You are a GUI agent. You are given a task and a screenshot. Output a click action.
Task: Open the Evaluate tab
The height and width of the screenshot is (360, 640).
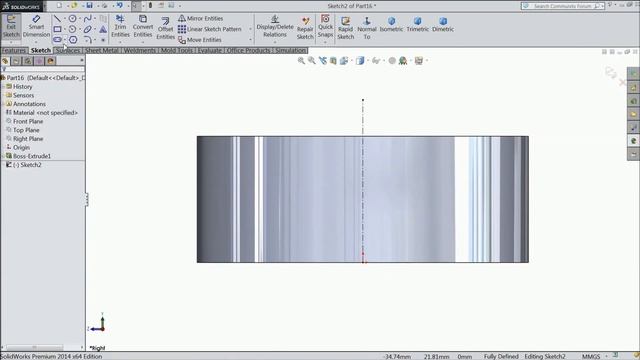pos(209,50)
